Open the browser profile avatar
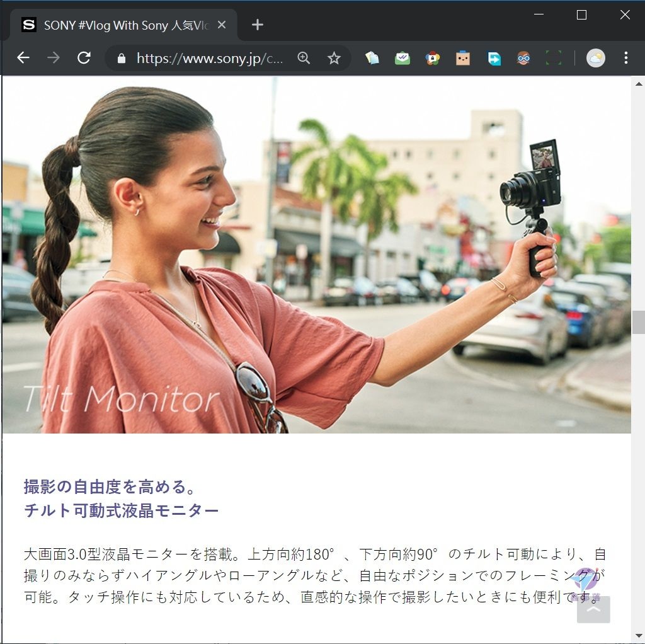 pos(596,58)
